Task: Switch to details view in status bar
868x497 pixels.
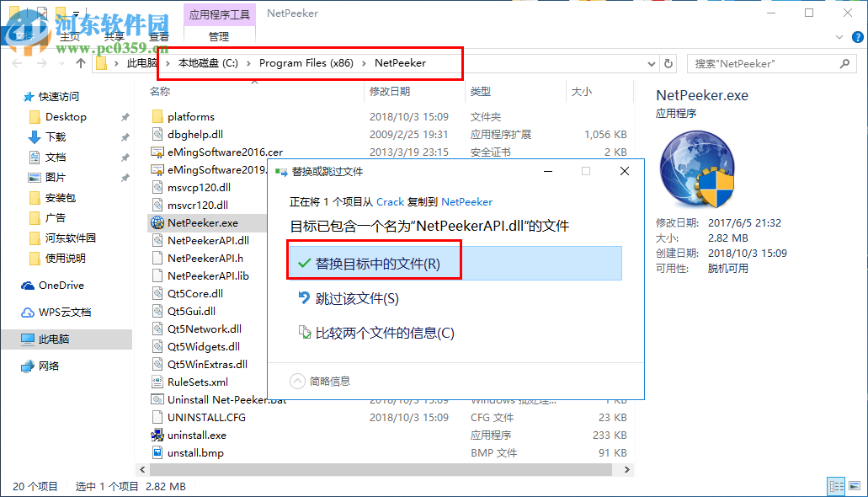Action: [836, 486]
